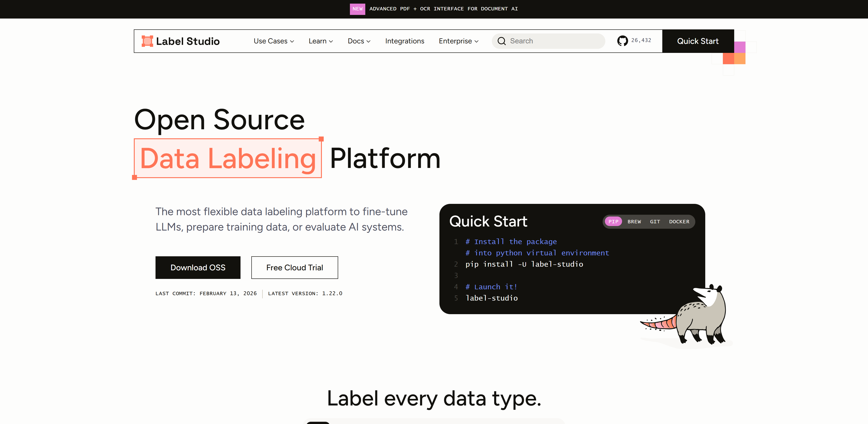
Task: Expand the Enterprise dropdown
Action: [458, 41]
